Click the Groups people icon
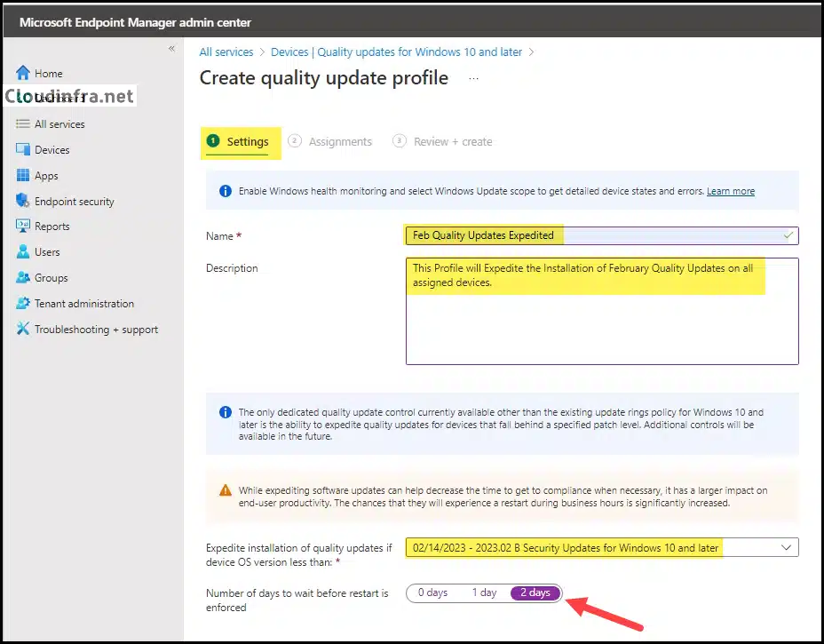Viewport: 824px width, 644px height. tap(22, 277)
